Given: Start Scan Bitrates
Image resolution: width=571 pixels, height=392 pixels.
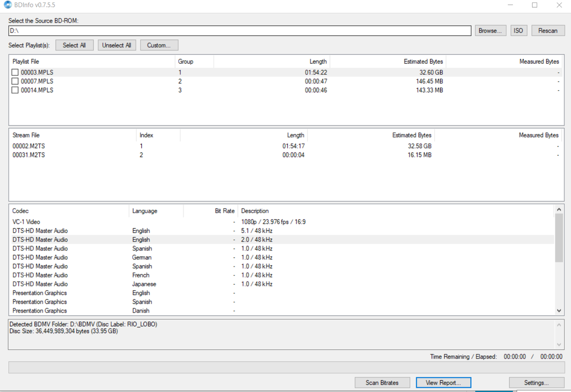Looking at the screenshot, I should coord(382,383).
